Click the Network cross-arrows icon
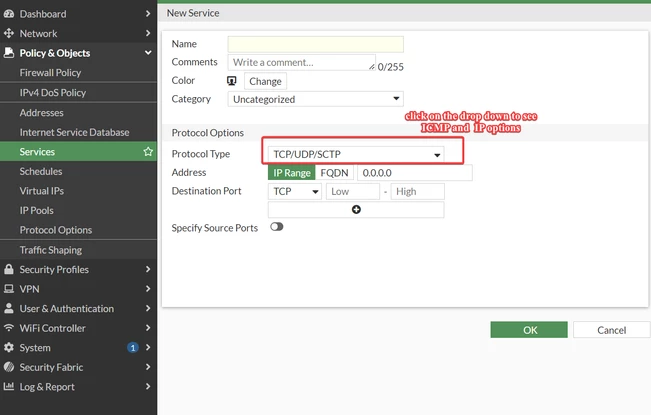The width and height of the screenshot is (651, 415). [x=9, y=33]
